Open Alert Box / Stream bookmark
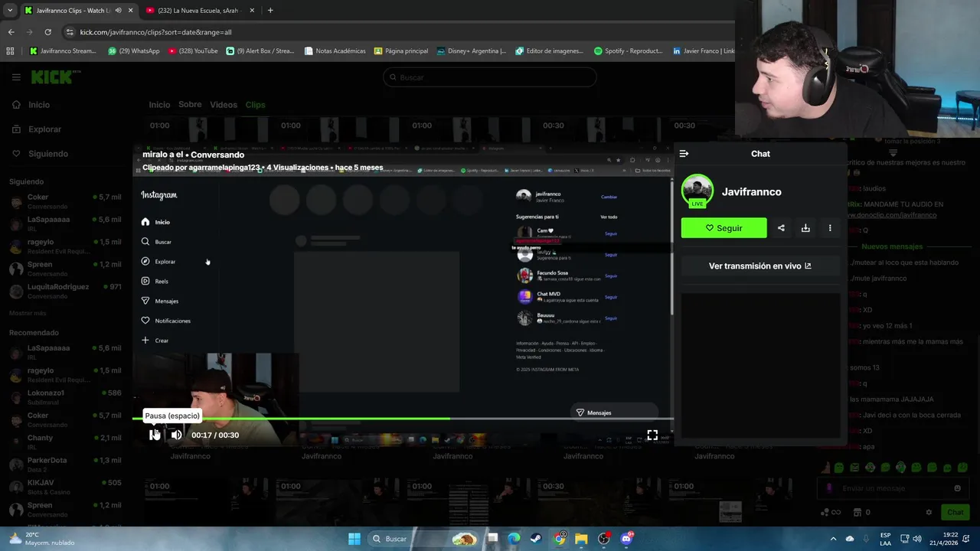Viewport: 980px width, 551px height. click(260, 51)
